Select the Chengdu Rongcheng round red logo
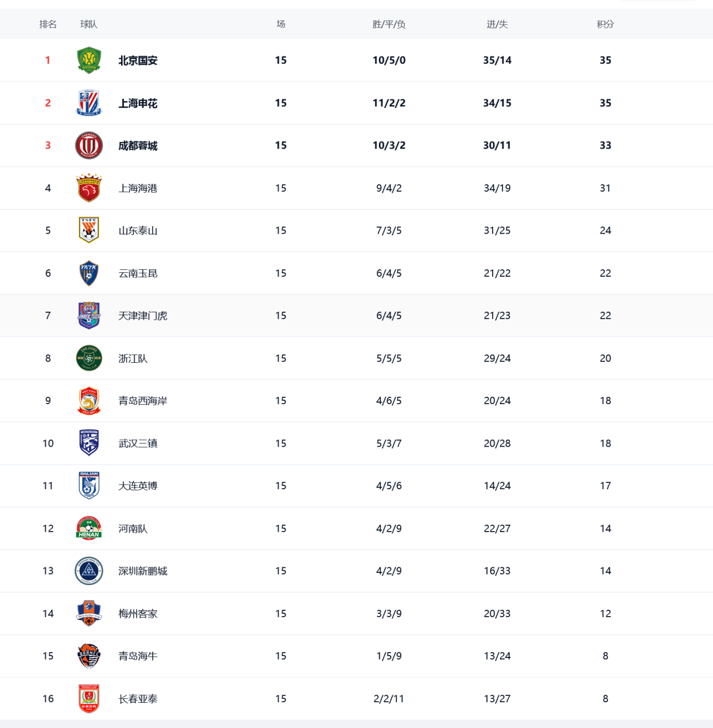Image resolution: width=713 pixels, height=728 pixels. click(89, 145)
